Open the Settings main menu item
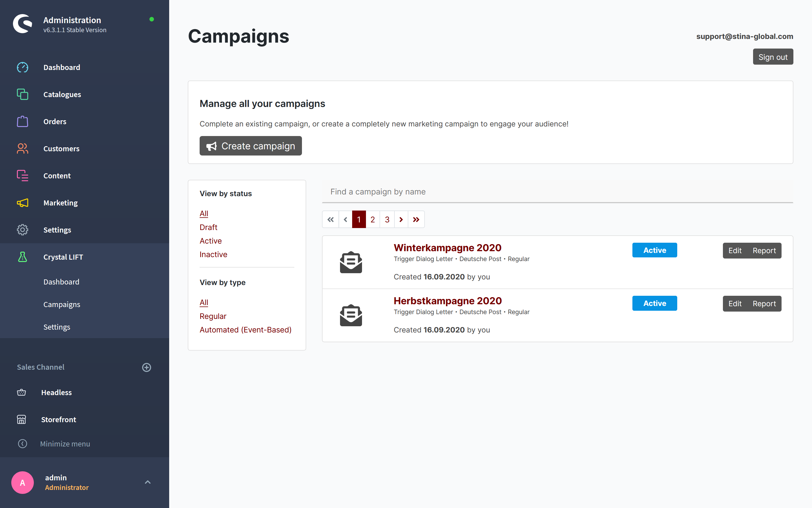 coord(57,230)
